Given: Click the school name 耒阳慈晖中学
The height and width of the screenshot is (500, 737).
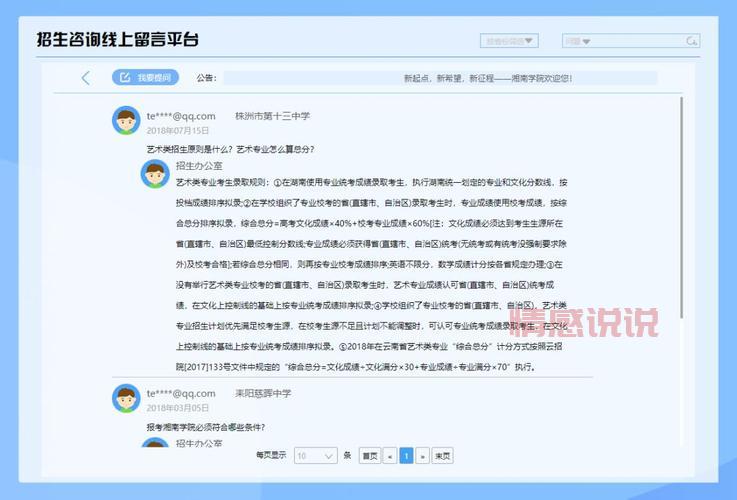Looking at the screenshot, I should pos(263,393).
